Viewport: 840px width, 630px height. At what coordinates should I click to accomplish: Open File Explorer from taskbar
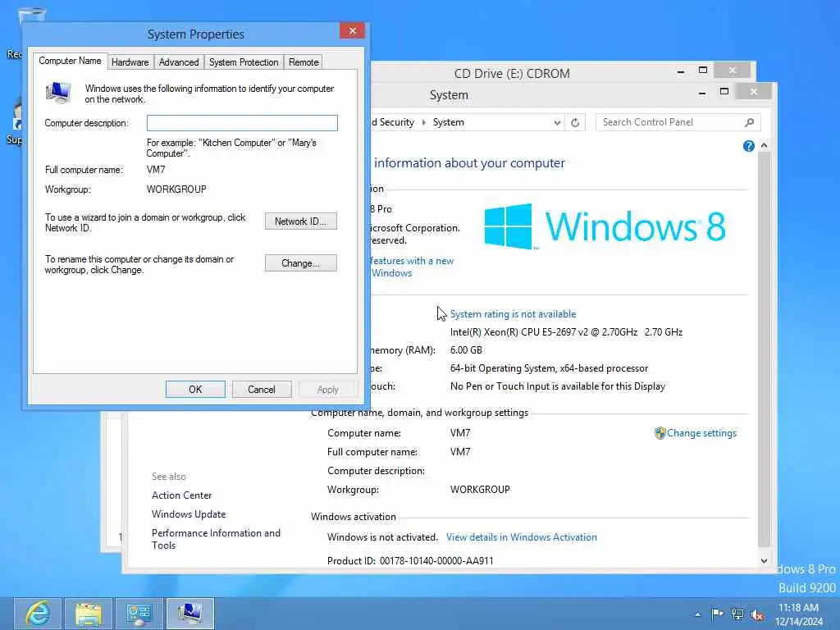89,614
